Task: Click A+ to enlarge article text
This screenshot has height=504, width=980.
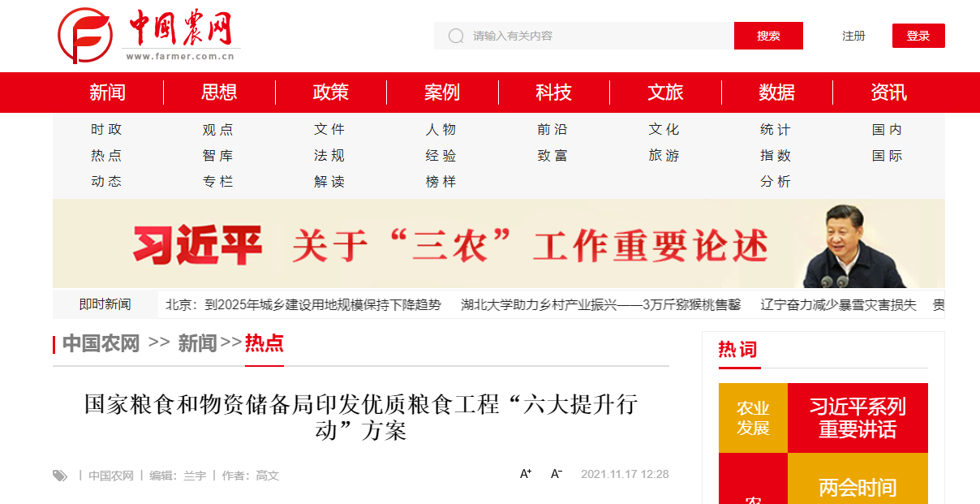Action: point(526,474)
